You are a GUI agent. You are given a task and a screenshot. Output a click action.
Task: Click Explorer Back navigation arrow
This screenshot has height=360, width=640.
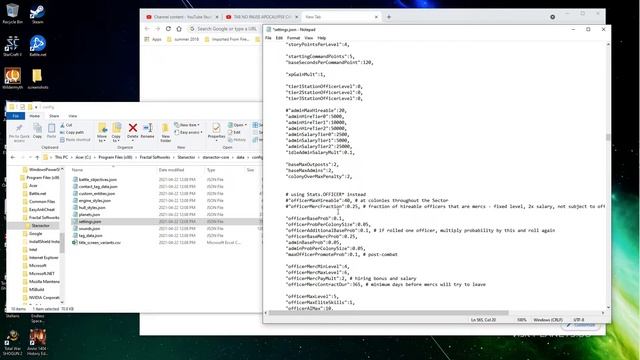[13, 157]
